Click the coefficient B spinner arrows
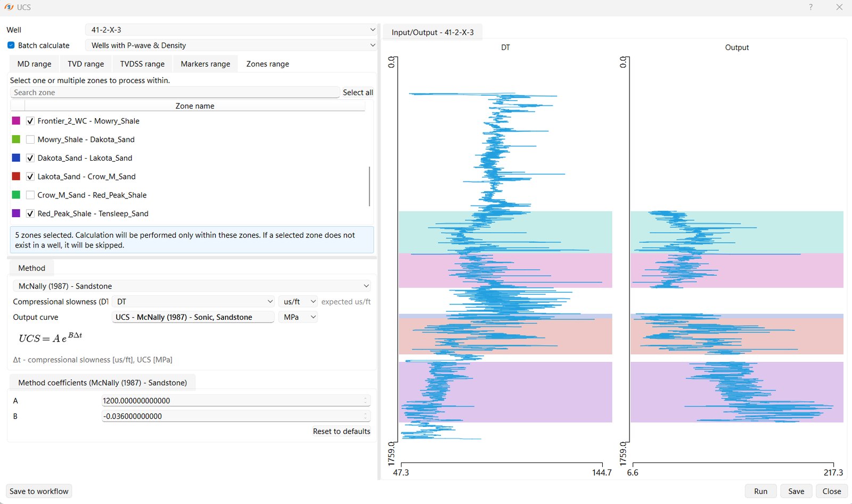This screenshot has width=852, height=504. click(x=366, y=416)
